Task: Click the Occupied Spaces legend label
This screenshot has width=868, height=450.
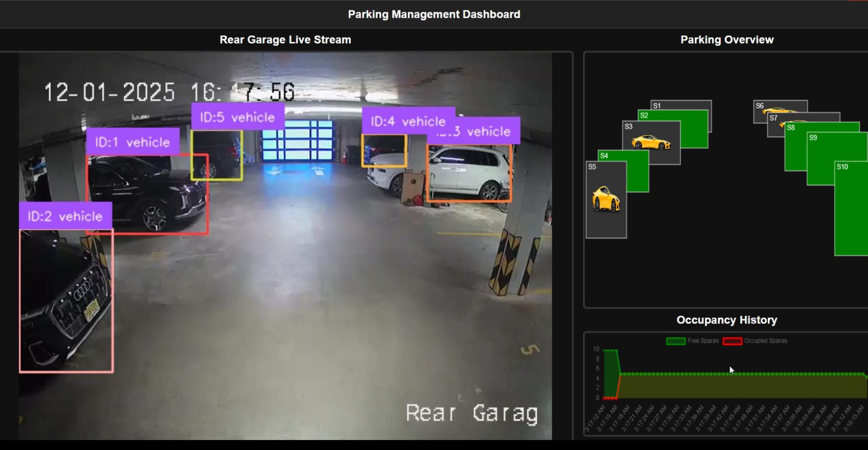Action: (x=765, y=341)
